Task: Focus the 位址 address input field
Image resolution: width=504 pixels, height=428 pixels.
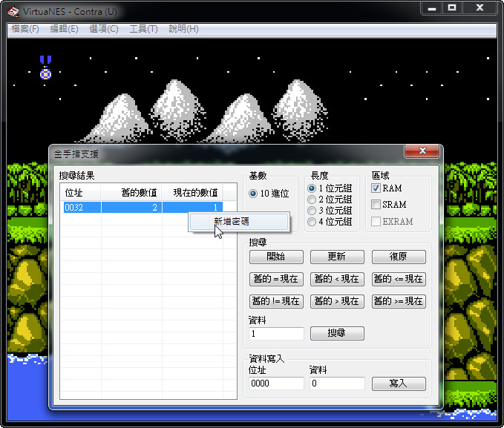Action: coord(276,383)
